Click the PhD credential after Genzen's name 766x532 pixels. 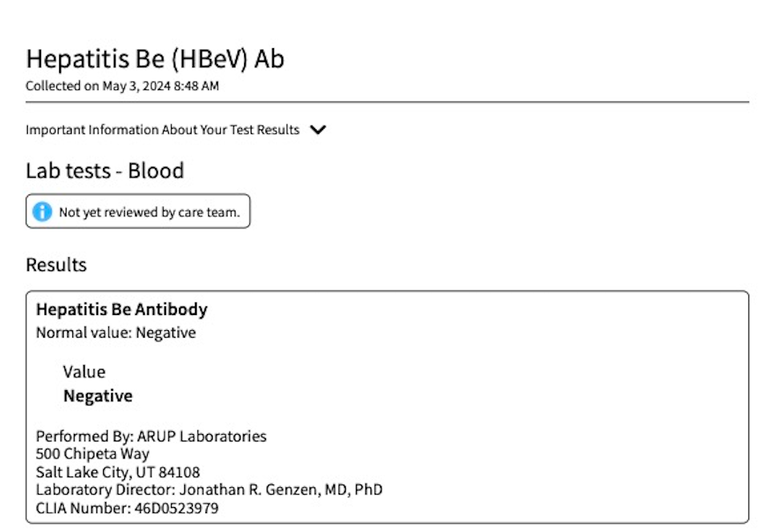tap(369, 490)
